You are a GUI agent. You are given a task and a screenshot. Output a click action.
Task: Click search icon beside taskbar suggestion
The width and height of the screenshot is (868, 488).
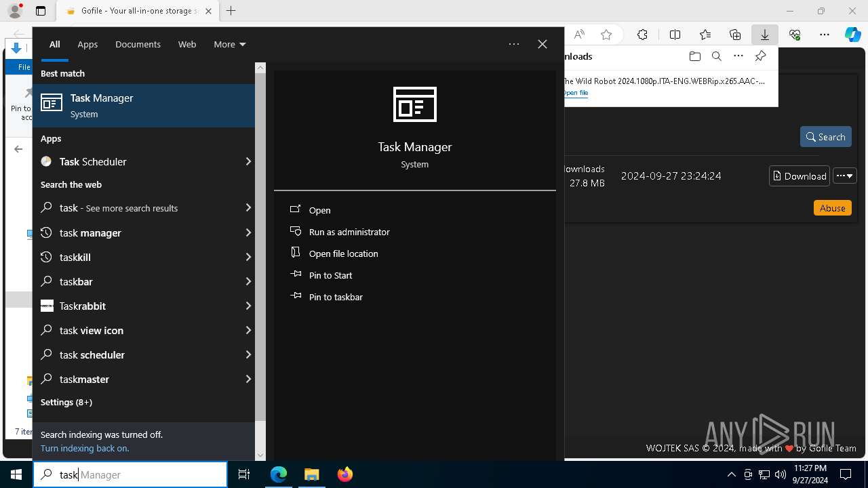[x=47, y=281]
